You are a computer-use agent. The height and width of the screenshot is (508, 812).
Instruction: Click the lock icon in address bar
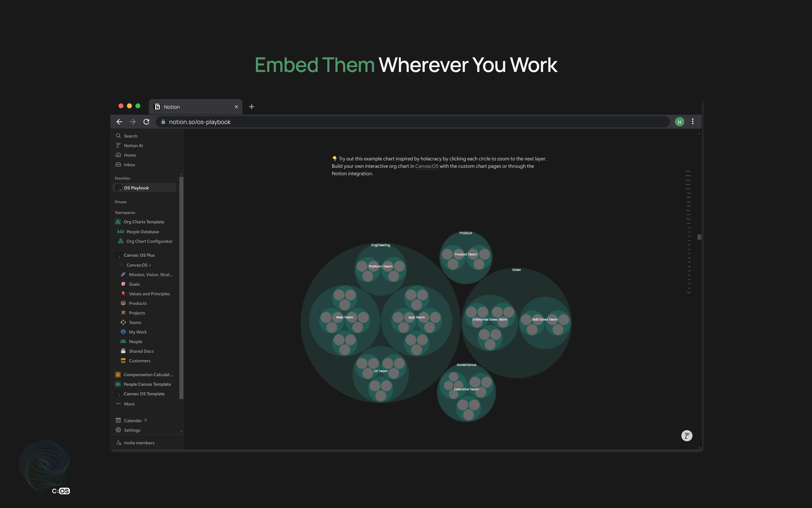pos(163,122)
